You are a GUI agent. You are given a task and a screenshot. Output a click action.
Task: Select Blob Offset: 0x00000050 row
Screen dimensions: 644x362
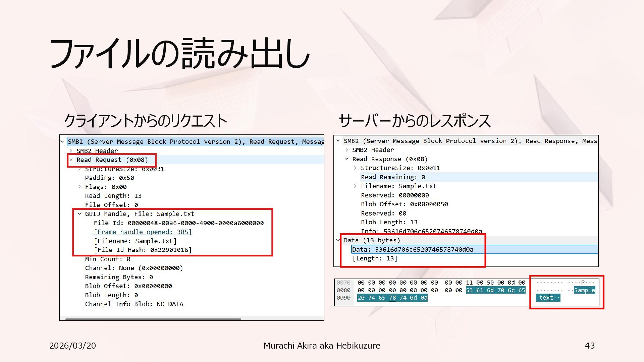[x=404, y=204]
